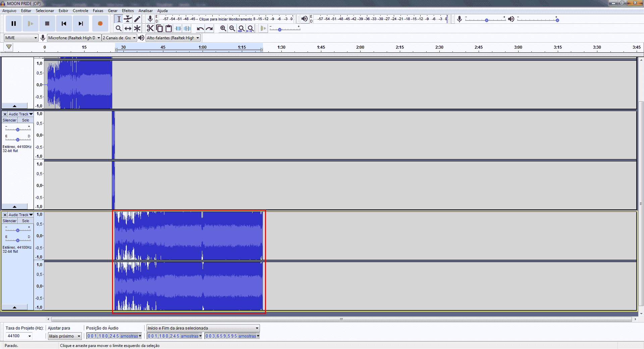Collapse the thin-clip Audio Track
The width and height of the screenshot is (644, 349).
pos(14,206)
